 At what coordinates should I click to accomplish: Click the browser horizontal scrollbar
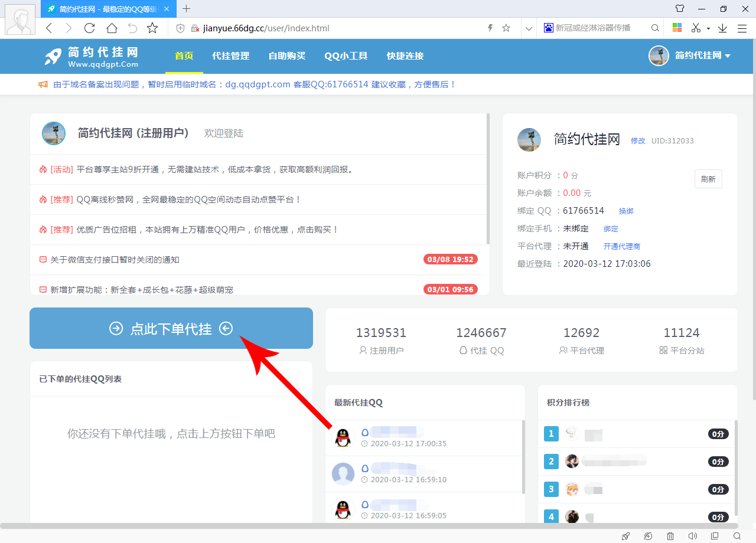369,525
